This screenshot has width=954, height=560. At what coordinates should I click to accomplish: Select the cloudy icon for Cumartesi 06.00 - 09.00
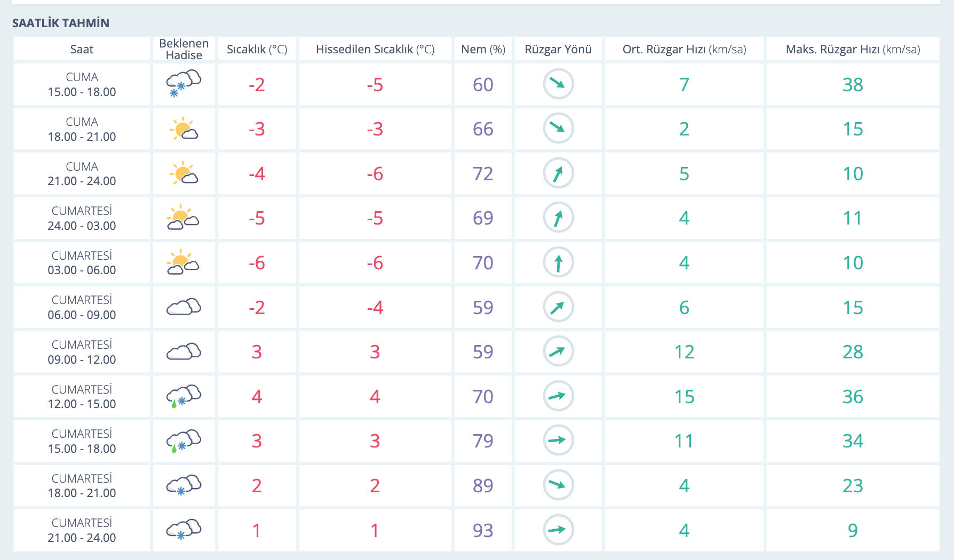pyautogui.click(x=183, y=307)
